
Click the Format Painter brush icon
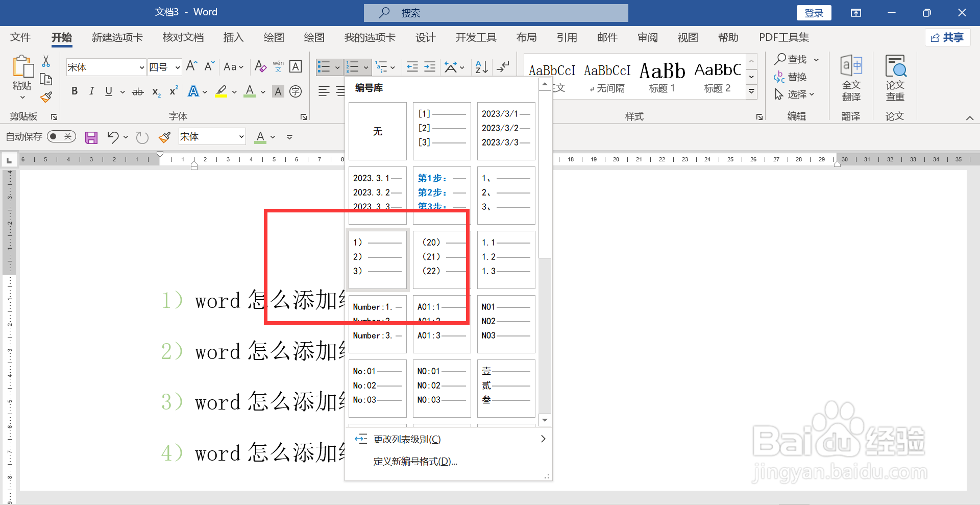(x=46, y=97)
